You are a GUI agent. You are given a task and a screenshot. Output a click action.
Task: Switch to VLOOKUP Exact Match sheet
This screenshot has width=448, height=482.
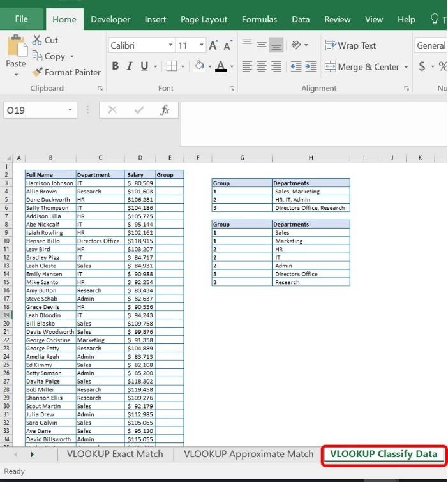[115, 454]
